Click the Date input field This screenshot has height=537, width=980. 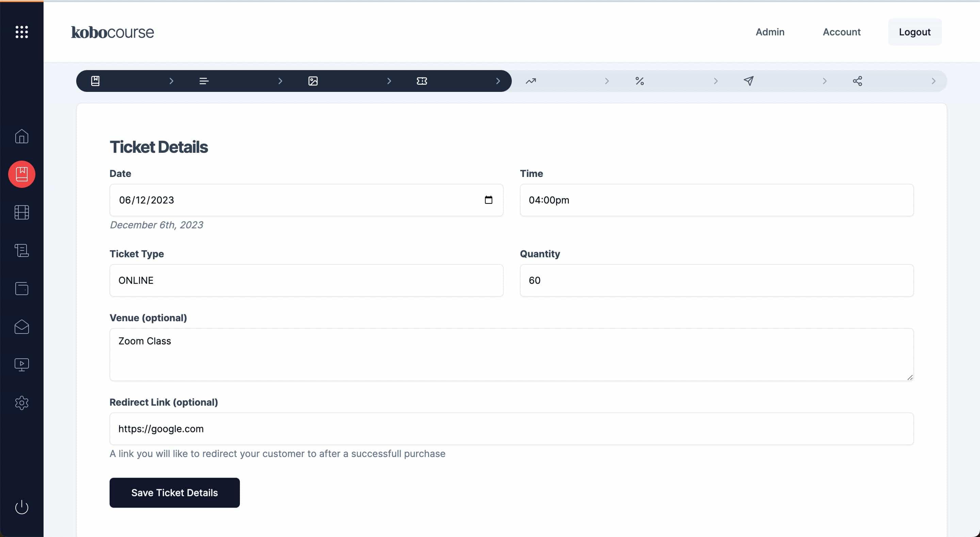tap(306, 200)
